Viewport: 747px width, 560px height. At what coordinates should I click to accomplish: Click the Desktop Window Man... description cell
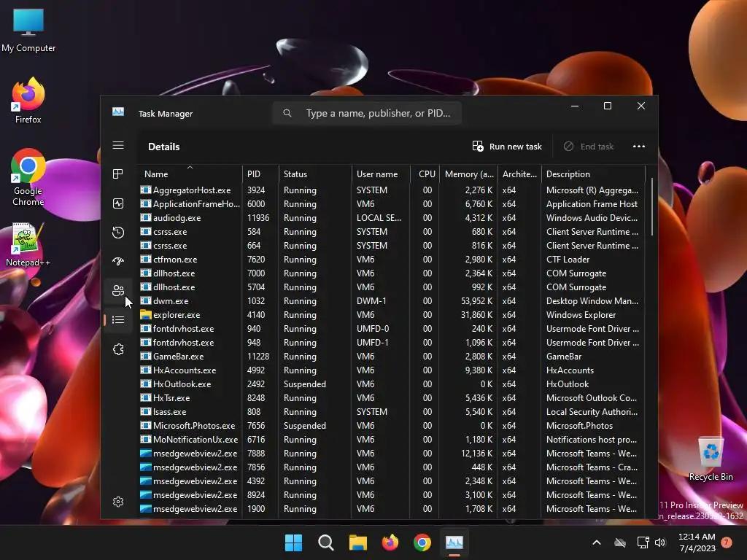pos(592,301)
